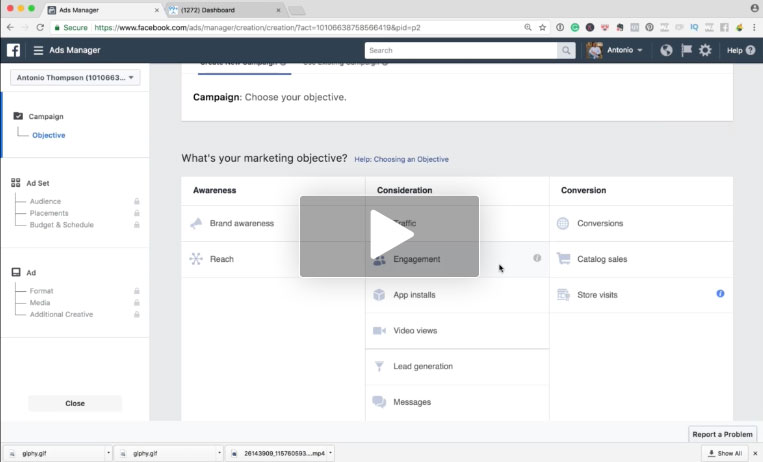Click the Close button in sidebar
Screen dimensions: 763x462
coord(75,403)
